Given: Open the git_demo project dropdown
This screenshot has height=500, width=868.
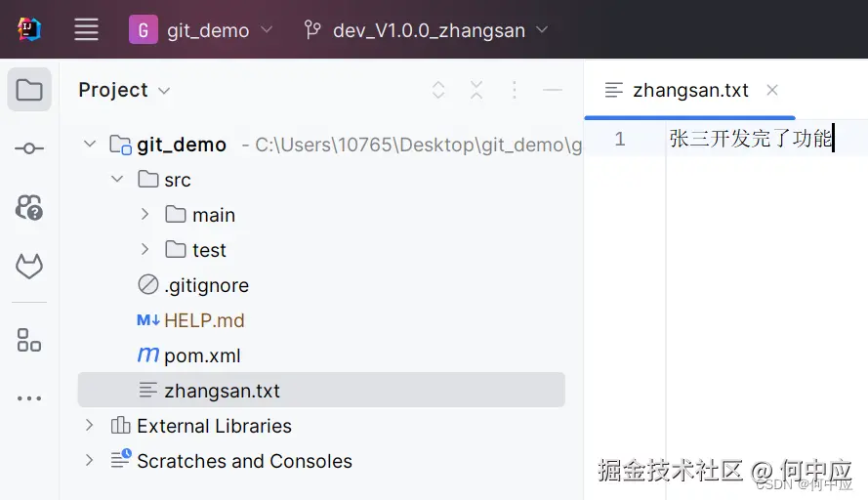Looking at the screenshot, I should click(202, 30).
